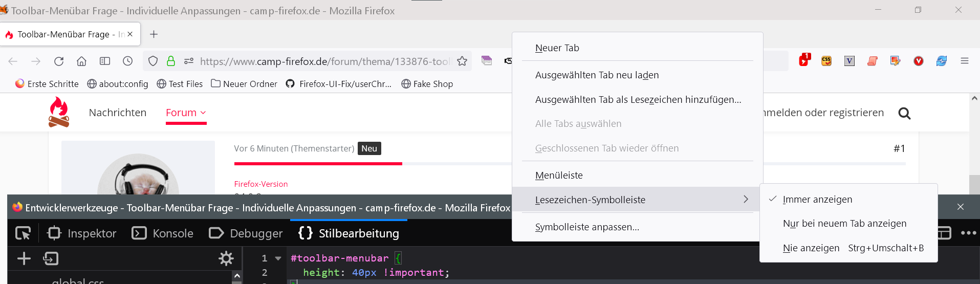Collapse the #toolbar-menubar rule at line 1

(278, 258)
